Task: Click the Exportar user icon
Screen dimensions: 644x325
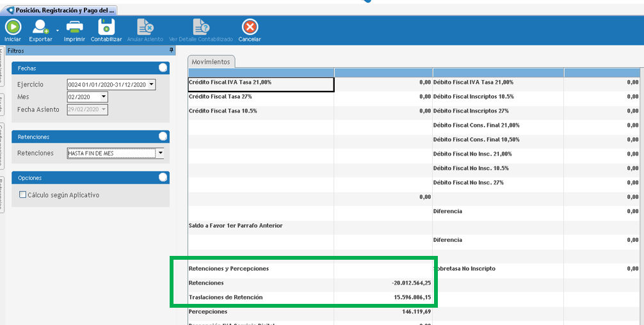Action: pyautogui.click(x=40, y=27)
